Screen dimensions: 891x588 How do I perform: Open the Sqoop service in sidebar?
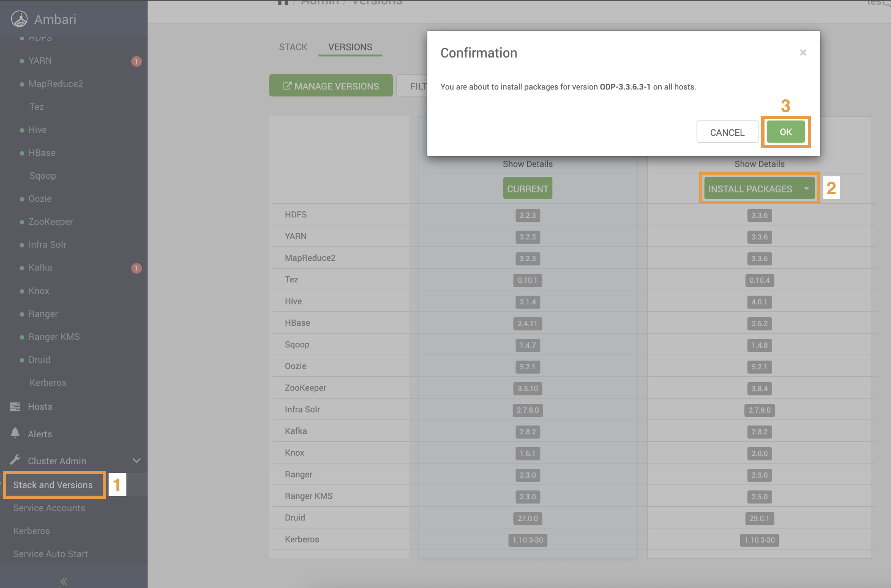(x=43, y=176)
